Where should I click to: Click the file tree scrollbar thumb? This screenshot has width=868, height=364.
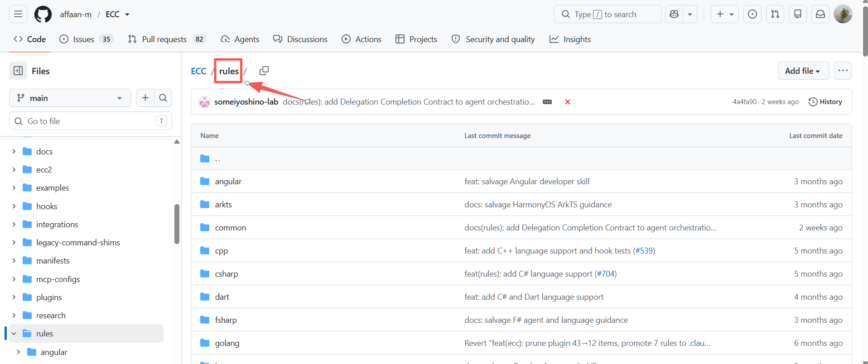tap(177, 224)
